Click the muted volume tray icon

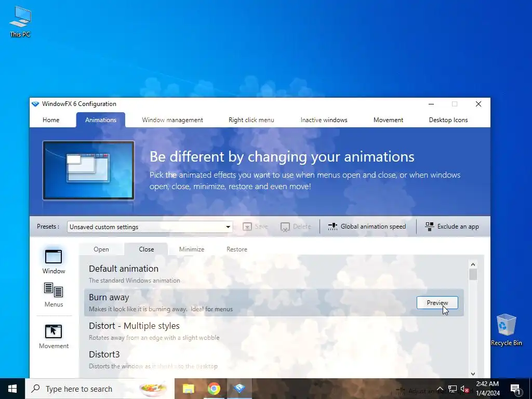pyautogui.click(x=464, y=389)
